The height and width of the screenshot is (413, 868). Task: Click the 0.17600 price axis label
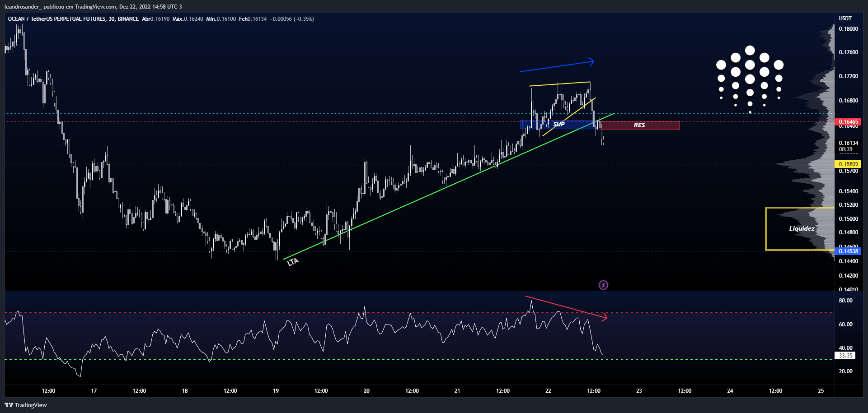click(x=848, y=52)
